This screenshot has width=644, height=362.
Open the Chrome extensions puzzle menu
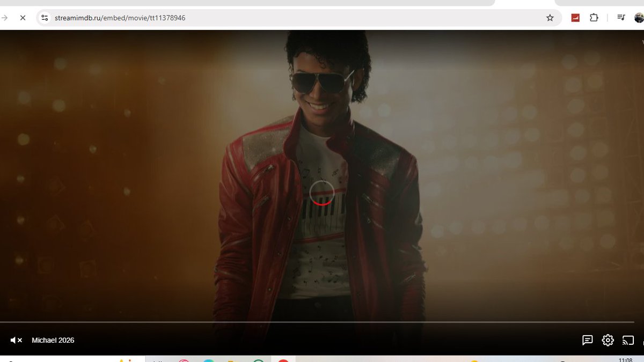coord(594,18)
